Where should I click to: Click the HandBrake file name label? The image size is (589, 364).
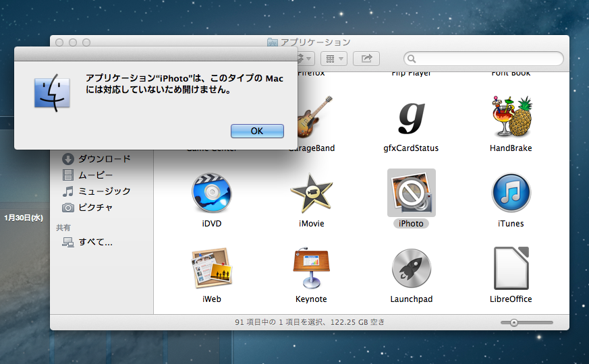[x=511, y=148]
